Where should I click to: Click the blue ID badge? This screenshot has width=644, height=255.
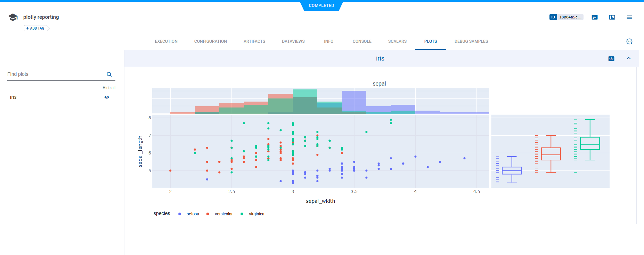(x=553, y=17)
